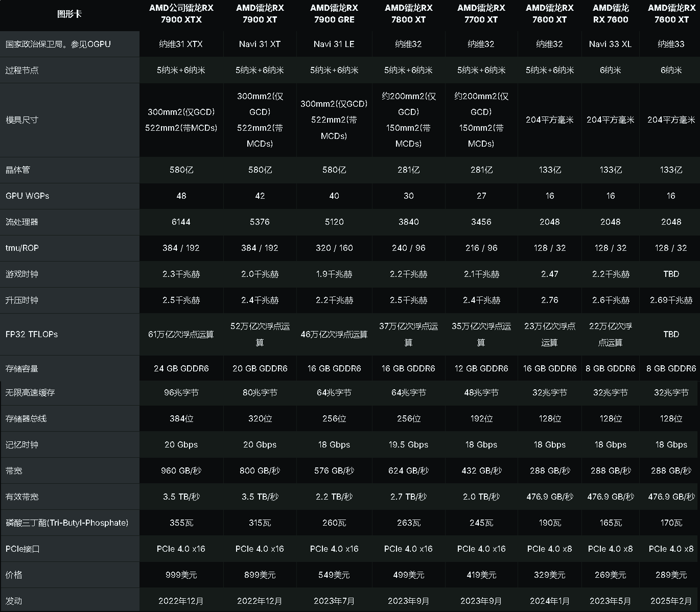The width and height of the screenshot is (700, 612).
Task: Select the Navi 31 XT cell
Action: pyautogui.click(x=260, y=44)
